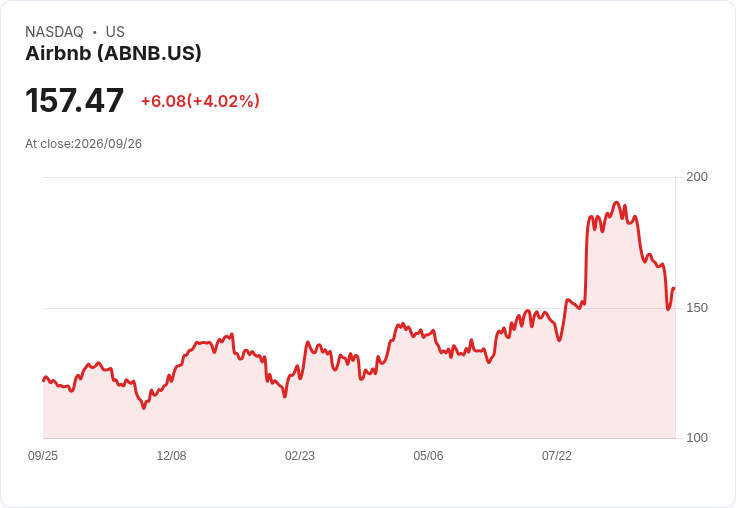Click the final endpoint of the price line
Image resolution: width=736 pixels, height=508 pixels.
point(674,288)
